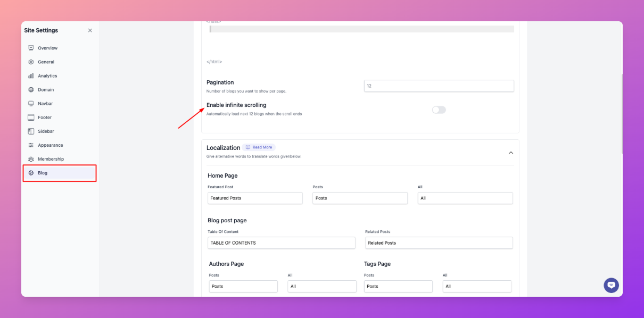Enable the infinite scrolling toggle
Screen dimensions: 644x318
[x=439, y=110]
